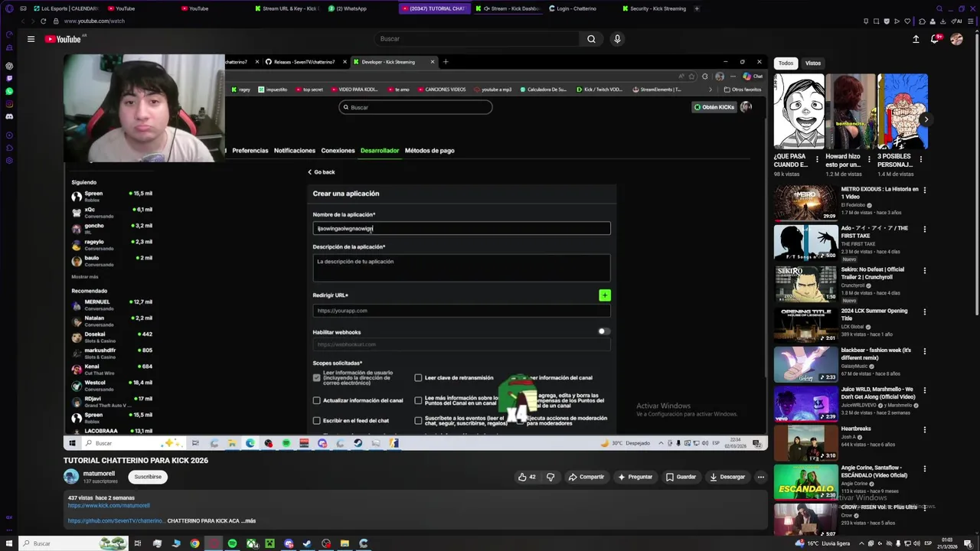Click Redirigir URL input field
This screenshot has width=980, height=551.
pos(462,311)
